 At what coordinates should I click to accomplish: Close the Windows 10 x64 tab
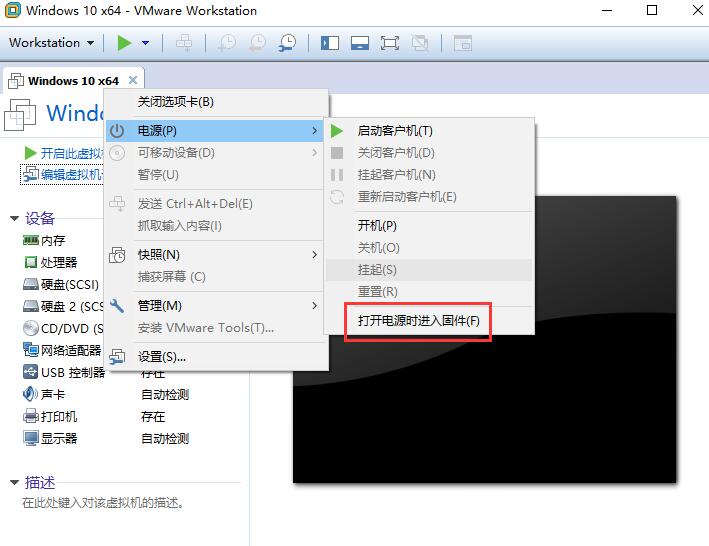[133, 80]
